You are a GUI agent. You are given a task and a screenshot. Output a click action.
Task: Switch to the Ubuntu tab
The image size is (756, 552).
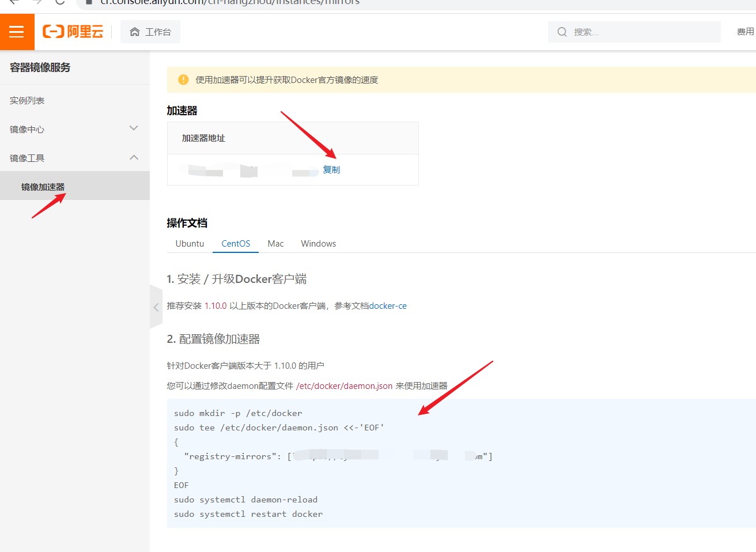tap(190, 244)
